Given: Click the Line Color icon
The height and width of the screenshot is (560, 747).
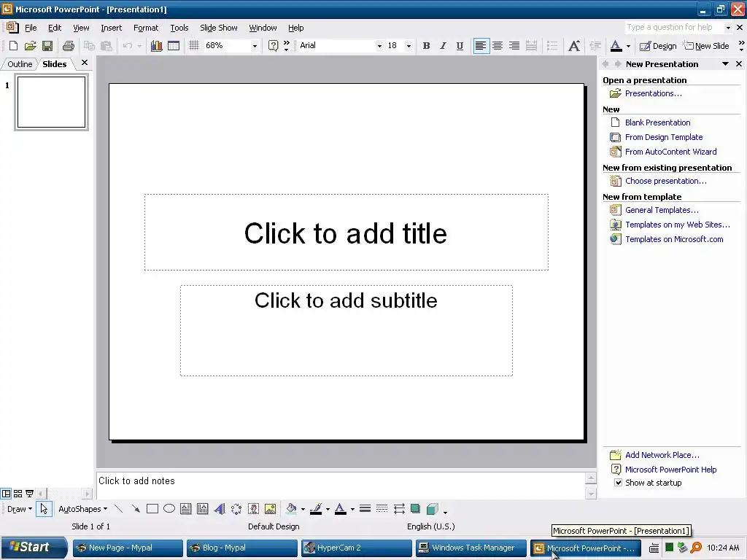Looking at the screenshot, I should point(316,509).
